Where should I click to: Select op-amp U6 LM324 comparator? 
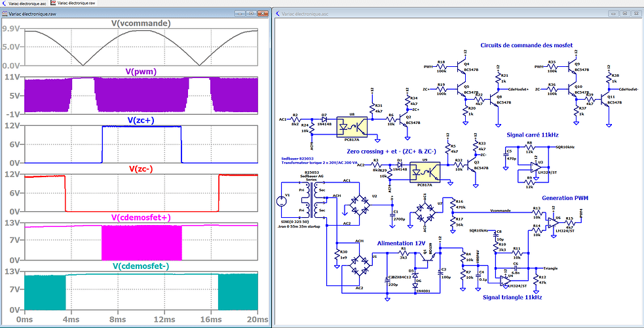(553, 223)
